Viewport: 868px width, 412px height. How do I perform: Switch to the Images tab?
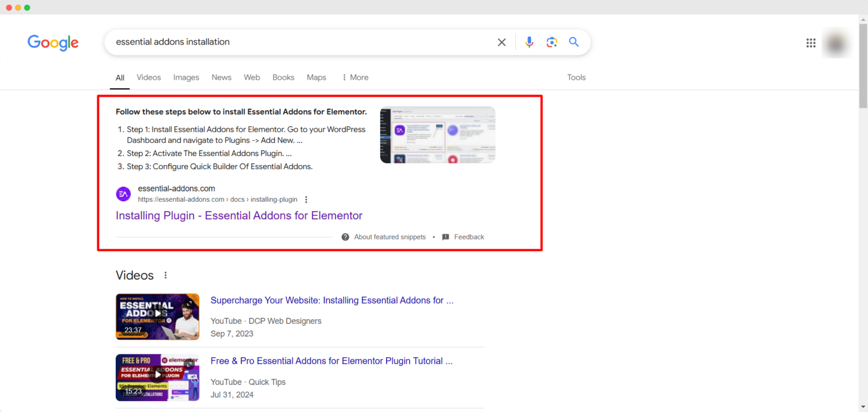pos(186,77)
